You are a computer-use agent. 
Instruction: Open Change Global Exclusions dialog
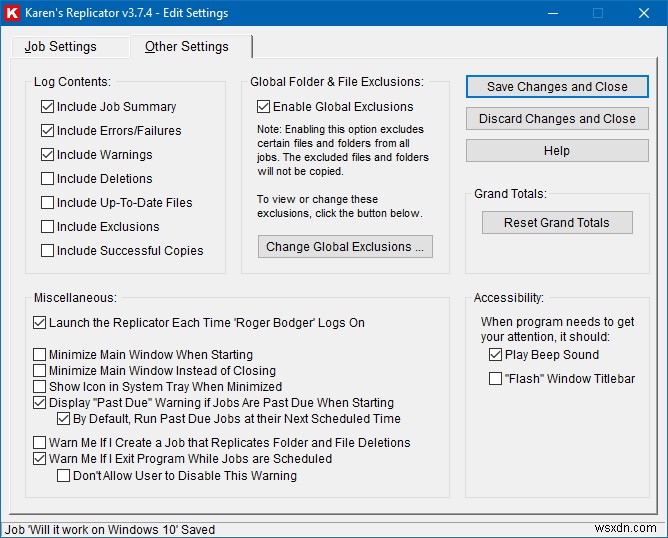point(345,247)
